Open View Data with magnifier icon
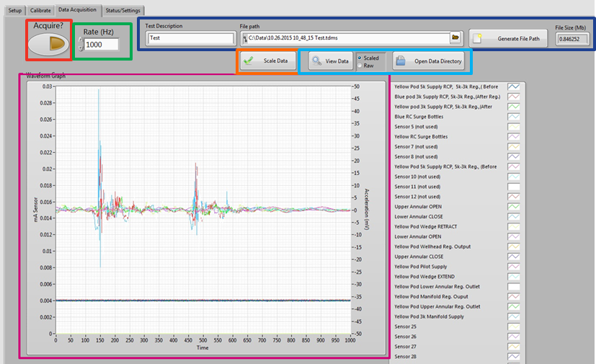This screenshot has height=364, width=596. [x=330, y=61]
